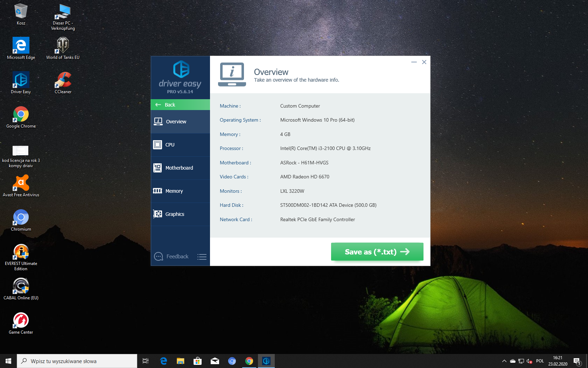Open Edge from the taskbar
The height and width of the screenshot is (368, 588).
(x=163, y=361)
